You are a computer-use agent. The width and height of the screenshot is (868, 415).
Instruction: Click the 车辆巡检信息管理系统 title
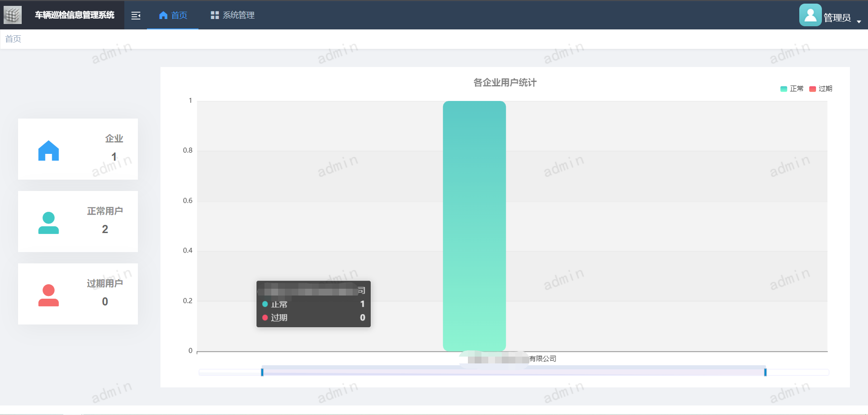pyautogui.click(x=75, y=15)
